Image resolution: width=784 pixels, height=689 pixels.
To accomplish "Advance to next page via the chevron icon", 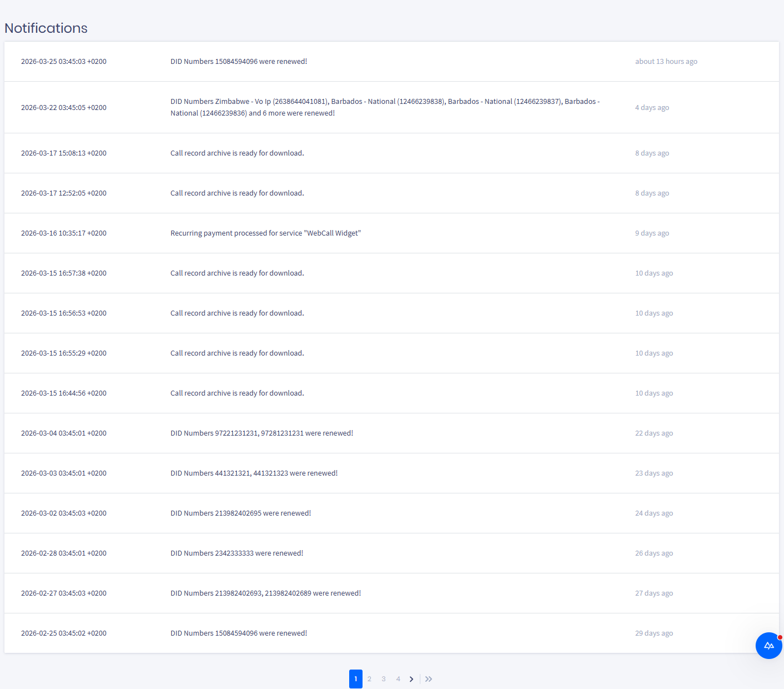I will pos(411,678).
